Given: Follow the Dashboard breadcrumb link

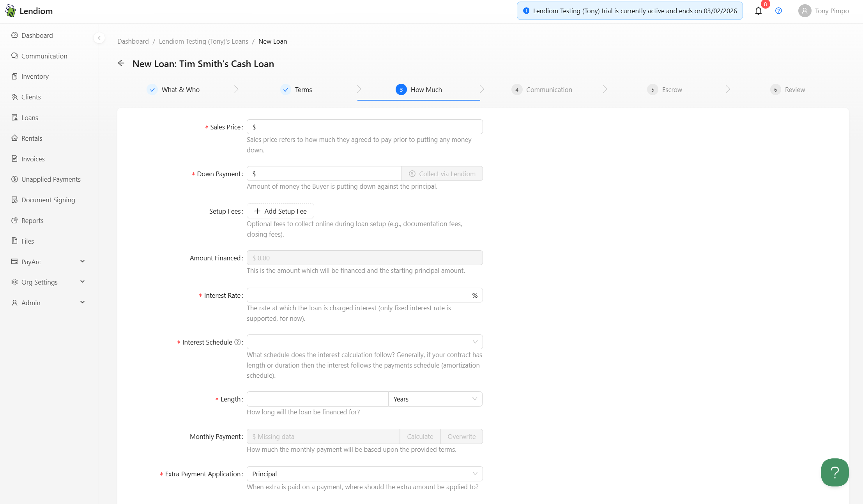Looking at the screenshot, I should pyautogui.click(x=133, y=41).
